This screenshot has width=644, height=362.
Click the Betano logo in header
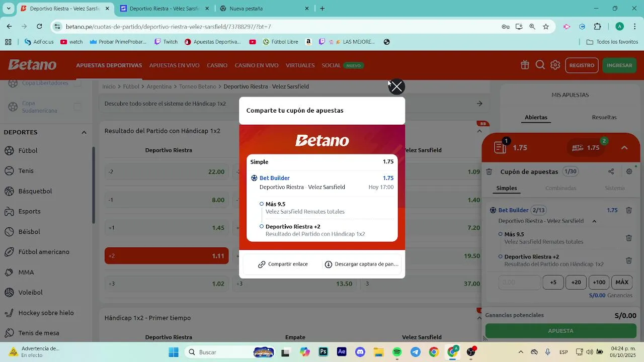[32, 65]
